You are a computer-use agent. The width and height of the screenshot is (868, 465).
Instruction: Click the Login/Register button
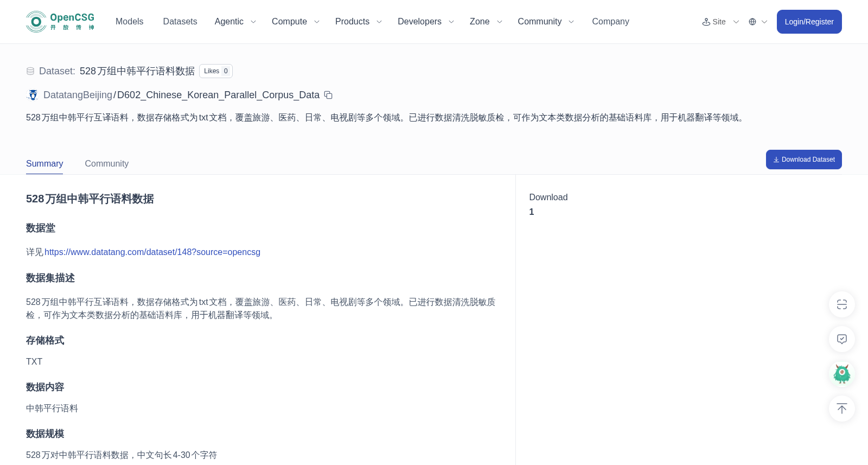click(x=809, y=22)
